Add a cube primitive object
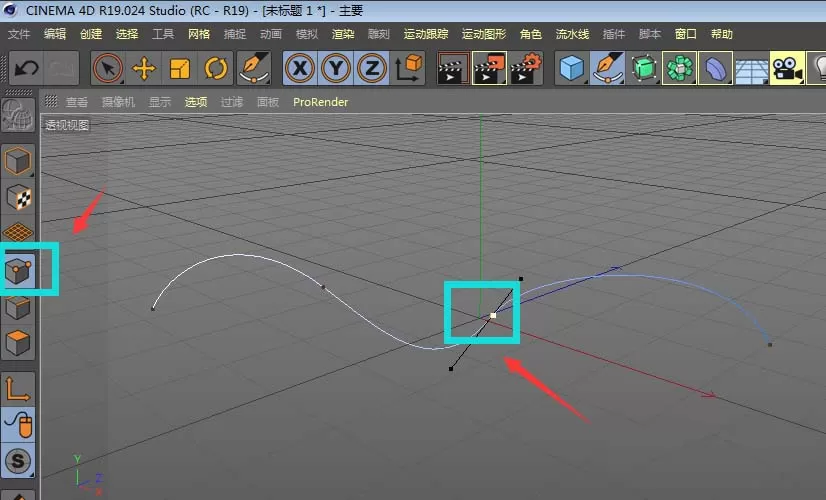Viewport: 826px width, 500px height. [572, 68]
